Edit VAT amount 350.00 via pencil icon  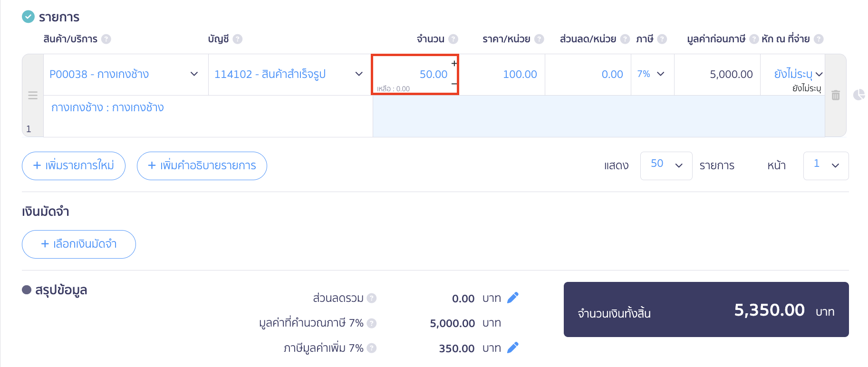pyautogui.click(x=512, y=348)
